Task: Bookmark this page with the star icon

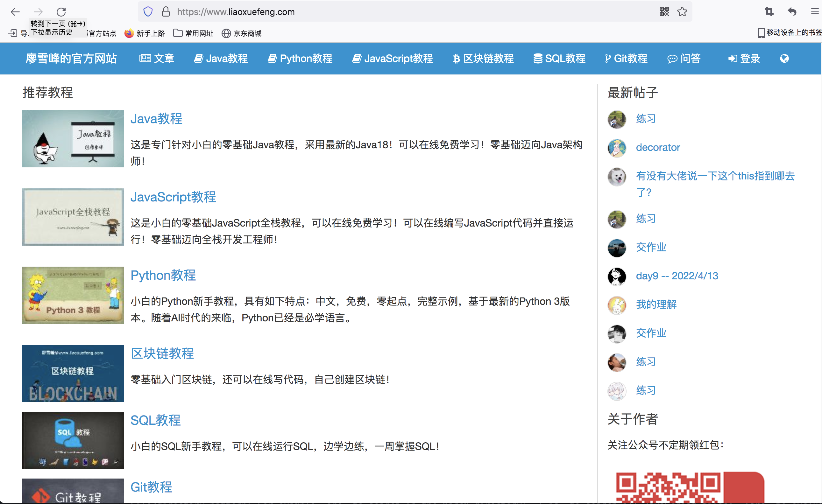Action: click(682, 12)
